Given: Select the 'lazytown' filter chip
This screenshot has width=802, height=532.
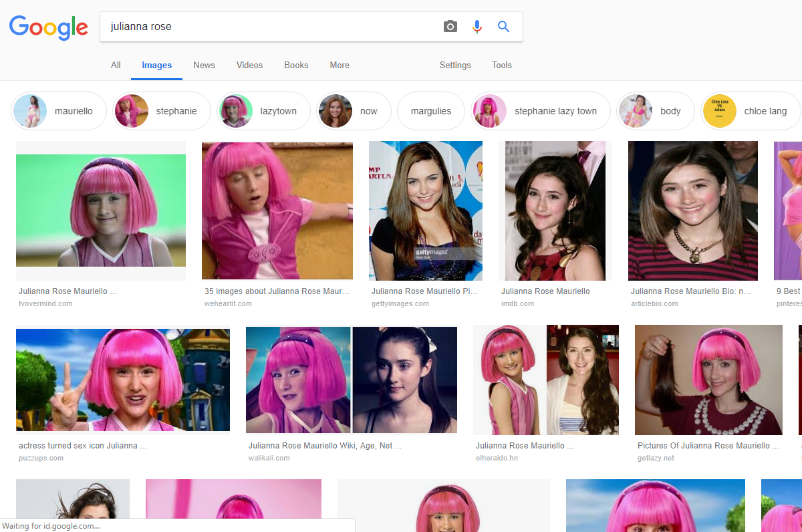Looking at the screenshot, I should click(x=264, y=111).
